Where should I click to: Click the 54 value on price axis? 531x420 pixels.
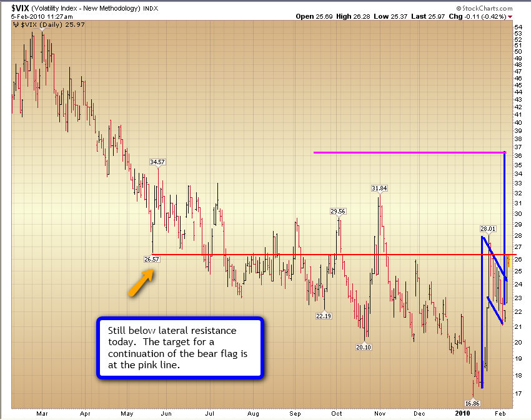[x=518, y=27]
